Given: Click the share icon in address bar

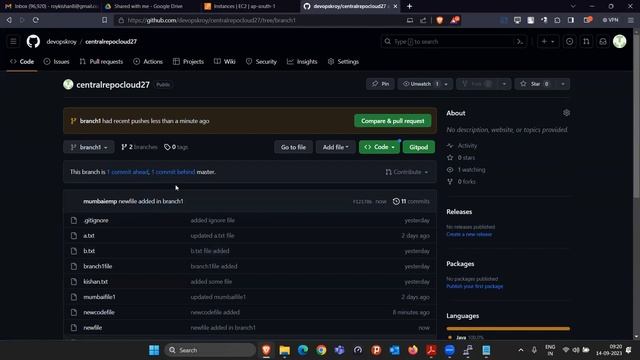Looking at the screenshot, I should point(423,20).
